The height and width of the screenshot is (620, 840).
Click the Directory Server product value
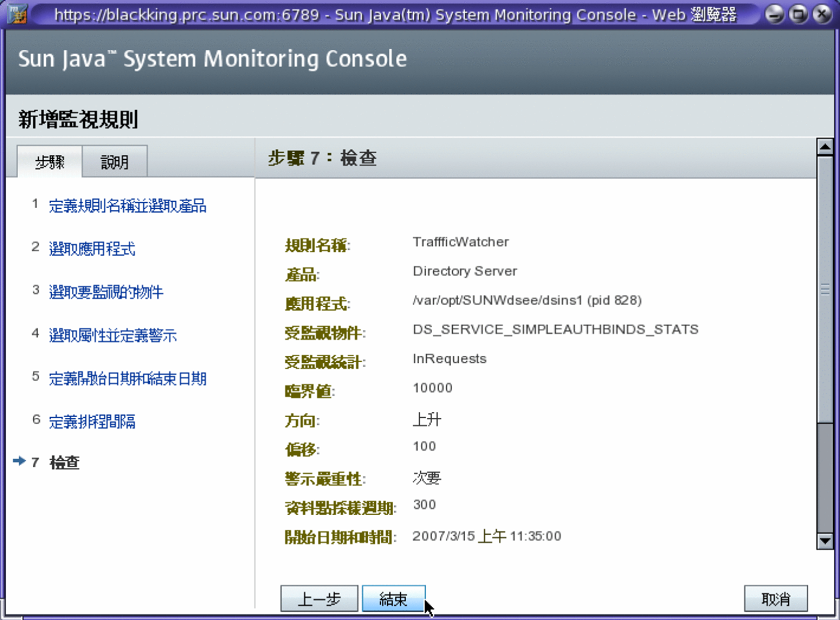[x=465, y=271]
